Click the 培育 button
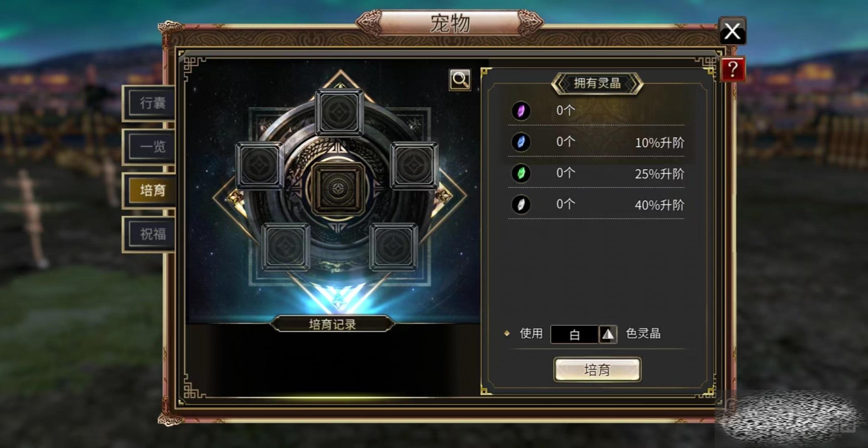This screenshot has height=448, width=868. [x=597, y=369]
